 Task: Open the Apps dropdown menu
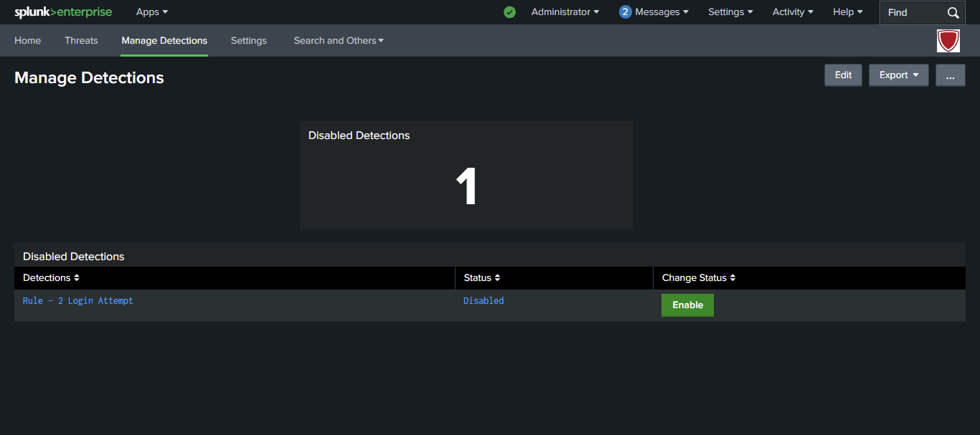(152, 12)
